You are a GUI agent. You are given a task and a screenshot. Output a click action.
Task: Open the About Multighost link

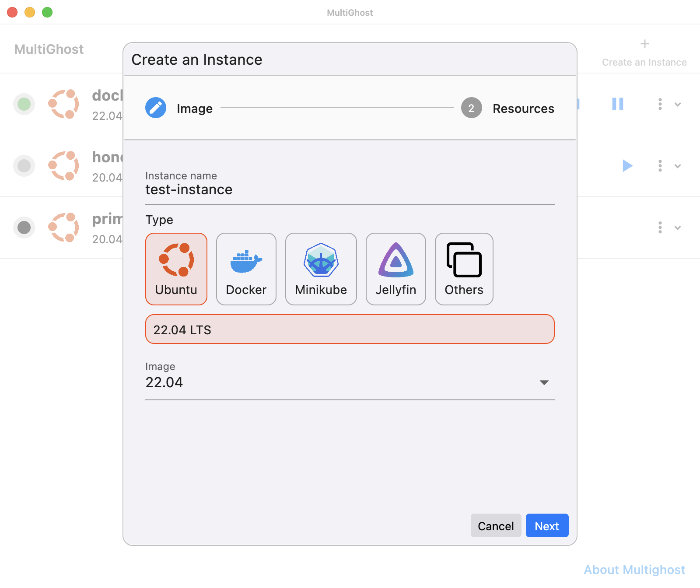coord(634,570)
